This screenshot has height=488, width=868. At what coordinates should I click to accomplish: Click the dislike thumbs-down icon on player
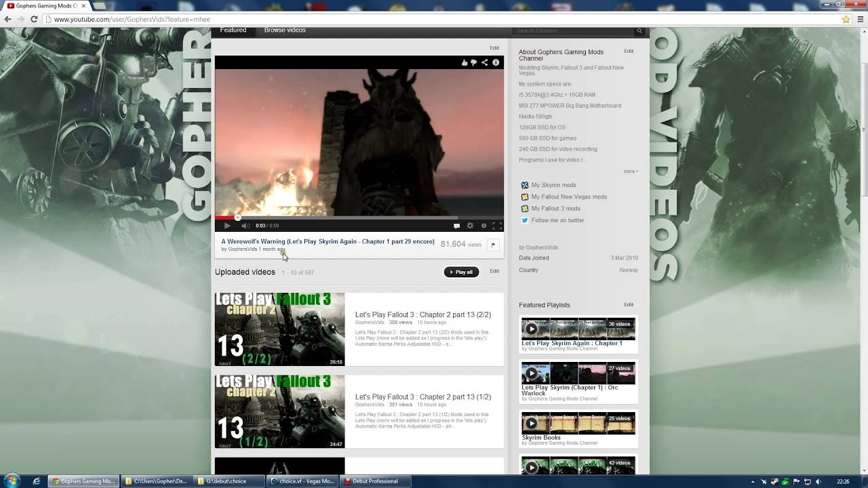point(474,62)
